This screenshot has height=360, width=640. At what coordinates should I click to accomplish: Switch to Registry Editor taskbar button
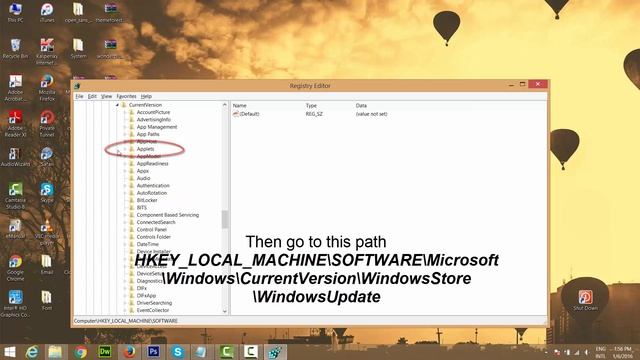click(275, 352)
